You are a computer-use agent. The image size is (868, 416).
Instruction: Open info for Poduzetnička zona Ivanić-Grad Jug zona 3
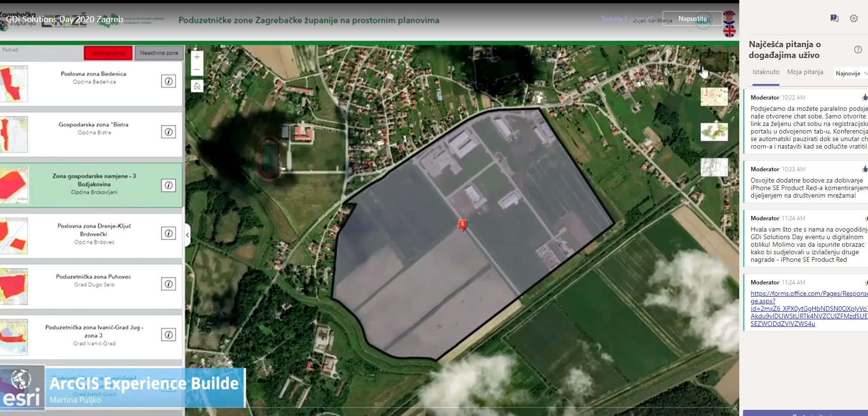169,334
